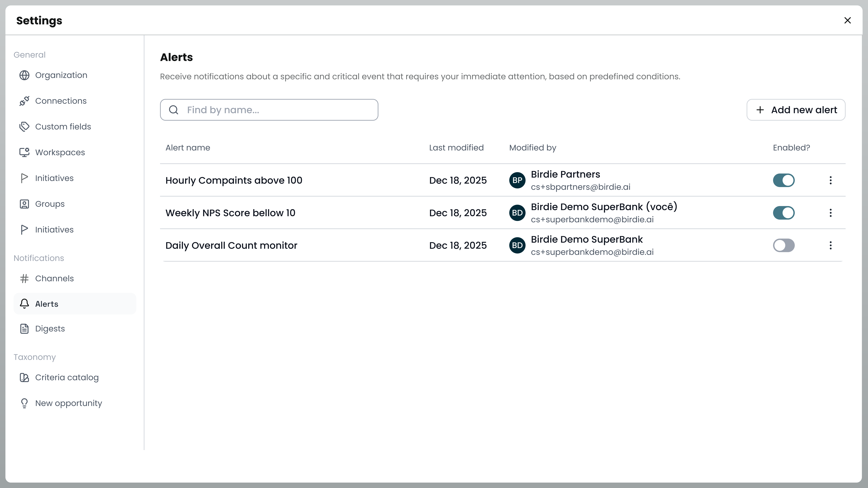Click the tag icon beside Custom fields
The width and height of the screenshot is (868, 488).
(x=24, y=127)
